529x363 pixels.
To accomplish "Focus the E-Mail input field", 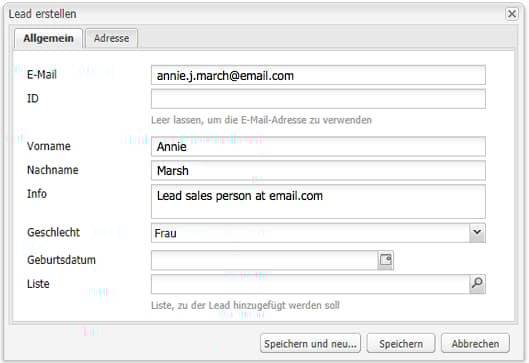I will tap(318, 75).
